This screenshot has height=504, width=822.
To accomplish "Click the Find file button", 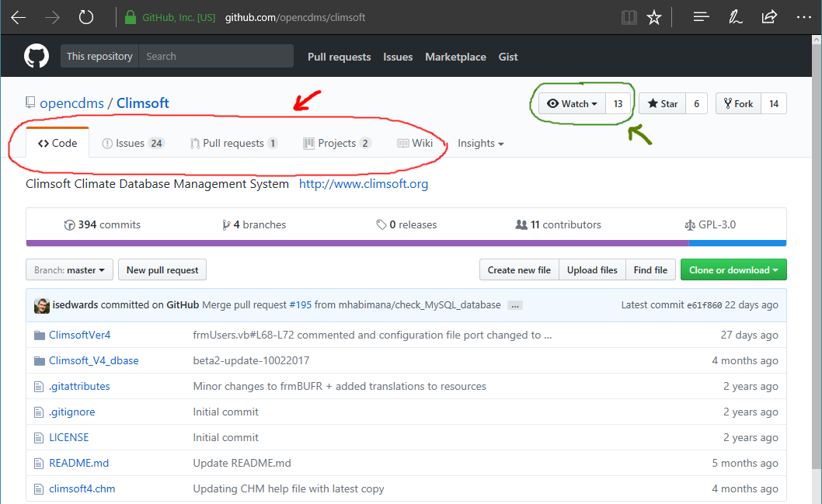I will tap(650, 269).
